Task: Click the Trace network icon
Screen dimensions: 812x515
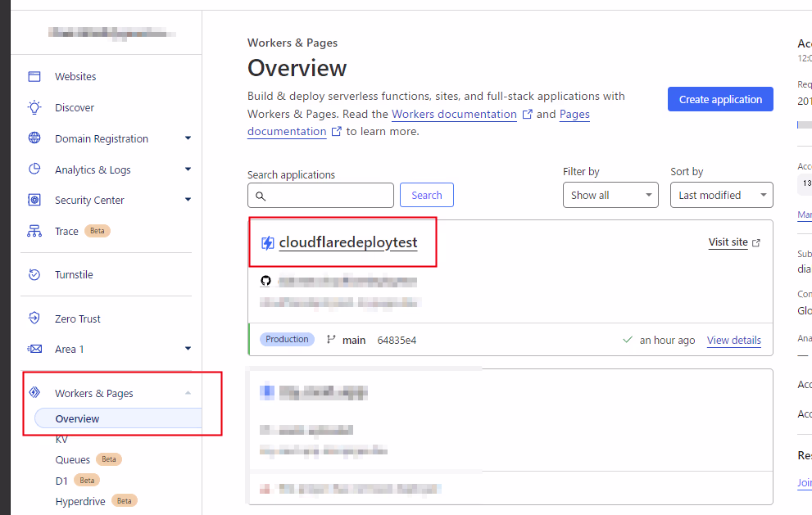Action: [x=34, y=231]
